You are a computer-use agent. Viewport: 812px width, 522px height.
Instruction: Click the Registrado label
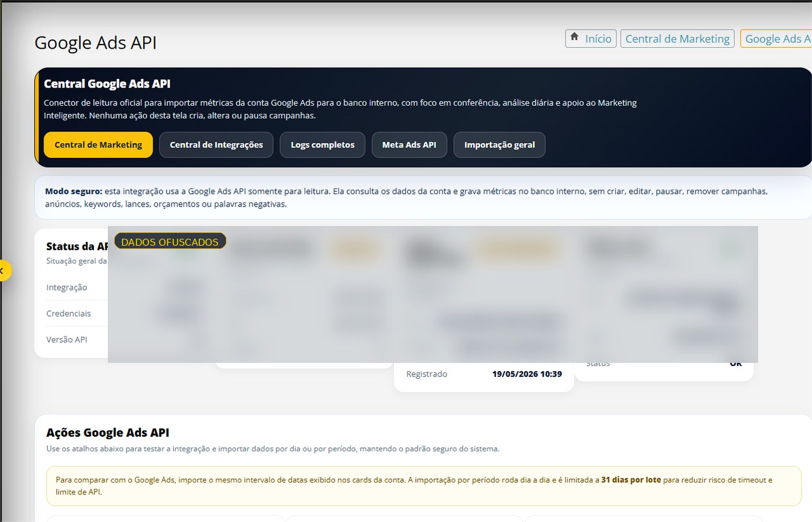point(427,374)
